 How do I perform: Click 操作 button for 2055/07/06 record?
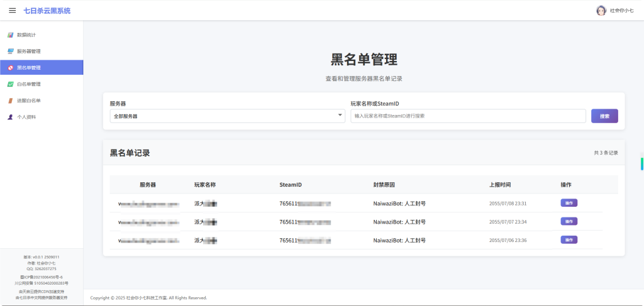point(569,240)
